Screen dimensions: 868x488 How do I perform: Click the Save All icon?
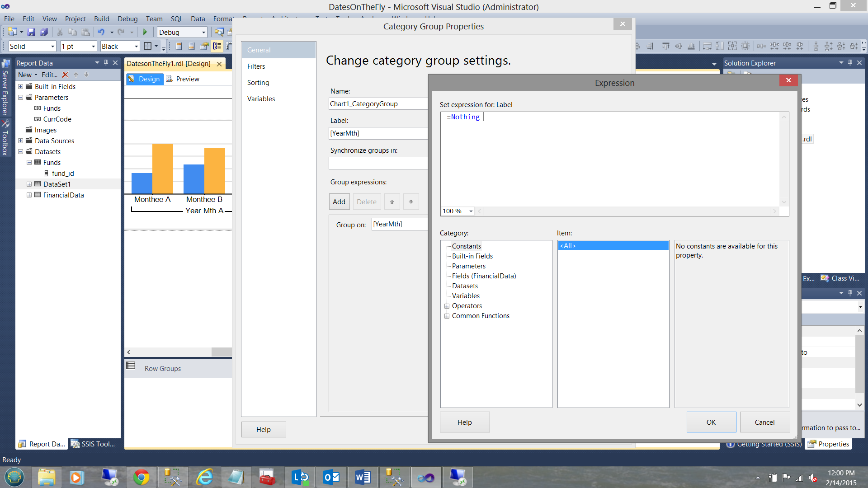(x=44, y=32)
